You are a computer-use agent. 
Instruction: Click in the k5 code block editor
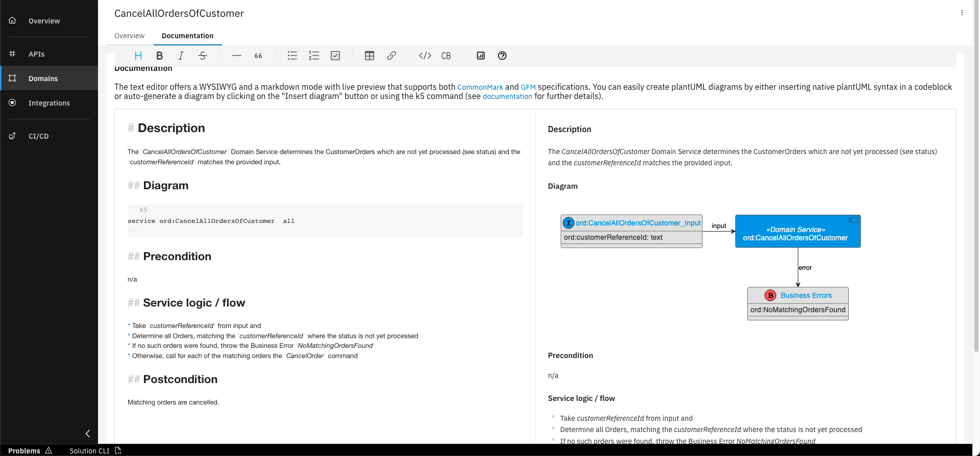pyautogui.click(x=325, y=221)
